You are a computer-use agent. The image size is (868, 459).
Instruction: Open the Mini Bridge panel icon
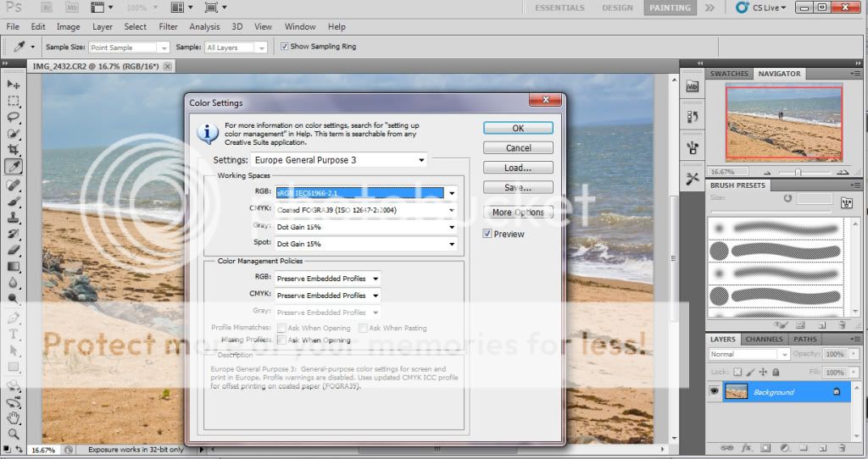tap(692, 86)
